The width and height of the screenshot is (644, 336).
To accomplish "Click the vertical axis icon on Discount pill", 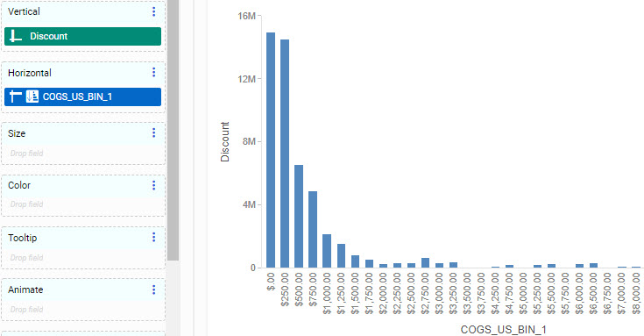I will pyautogui.click(x=16, y=36).
